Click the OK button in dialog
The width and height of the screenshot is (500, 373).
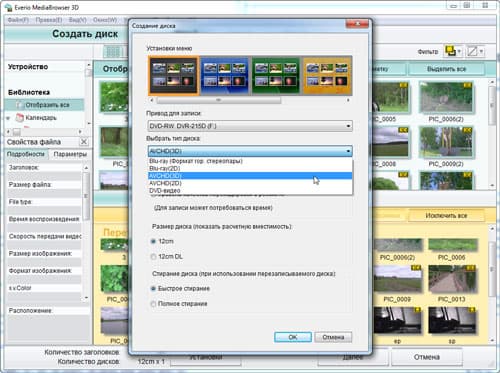click(293, 337)
